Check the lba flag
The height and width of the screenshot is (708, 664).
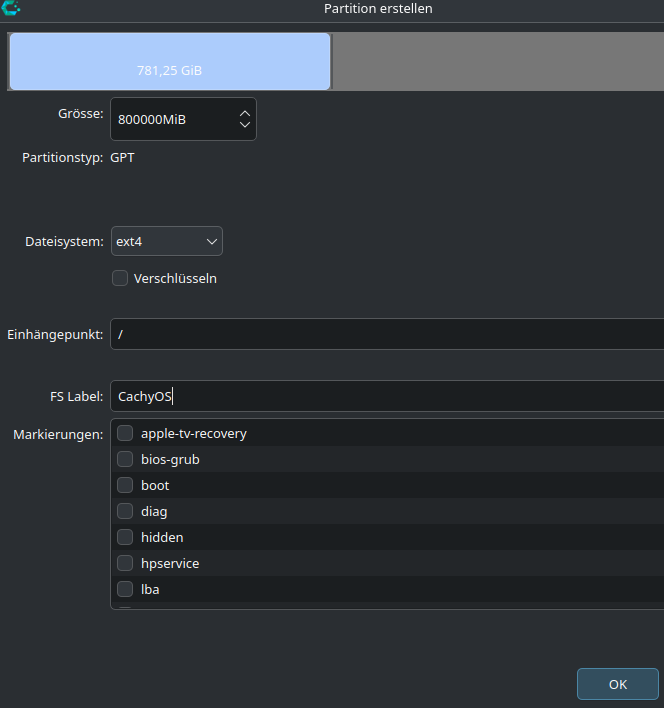pos(125,589)
